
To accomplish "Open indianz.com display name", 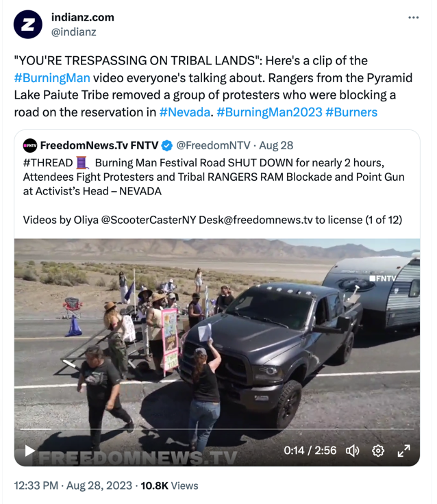I will pyautogui.click(x=83, y=17).
